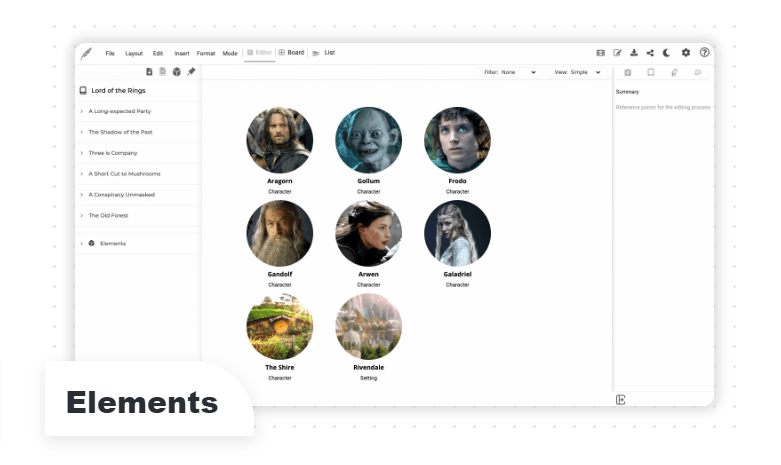The width and height of the screenshot is (781, 465).
Task: Open the Gandolf character portrait
Action: point(280,233)
